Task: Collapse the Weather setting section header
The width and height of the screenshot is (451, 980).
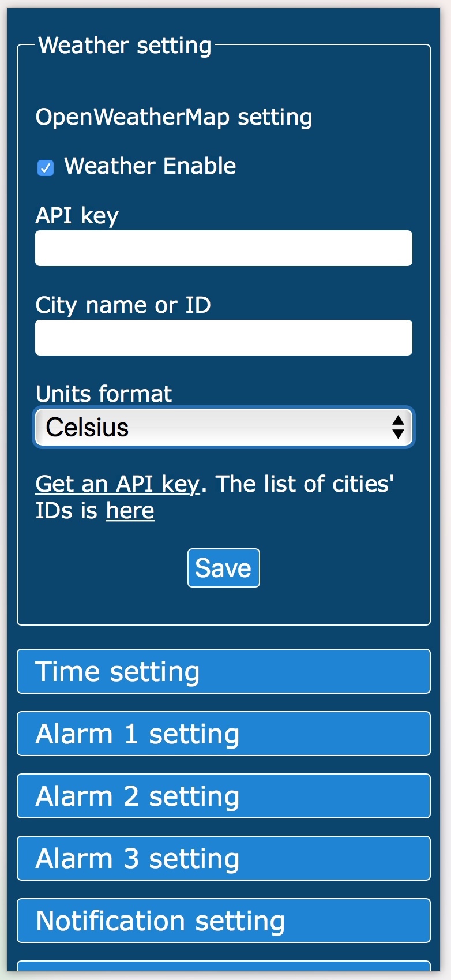Action: coord(125,46)
